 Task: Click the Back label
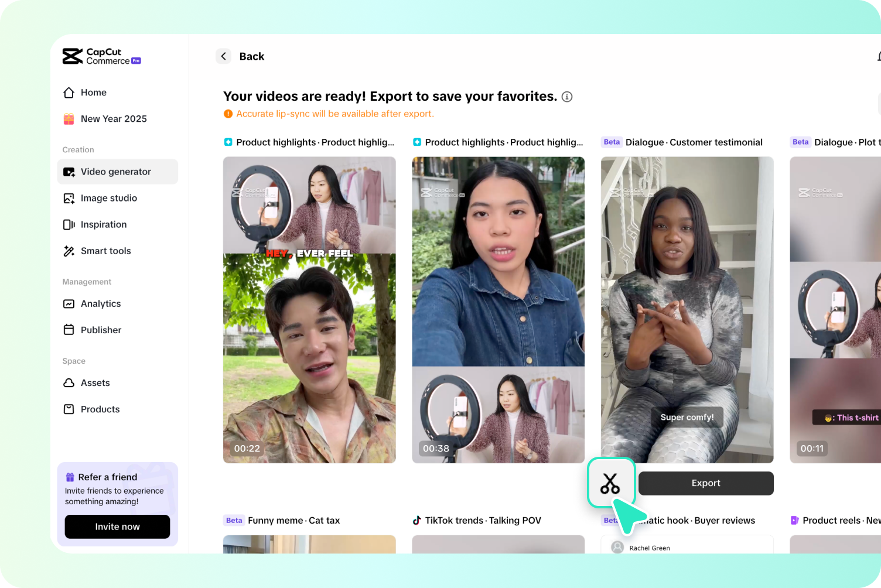pos(252,56)
